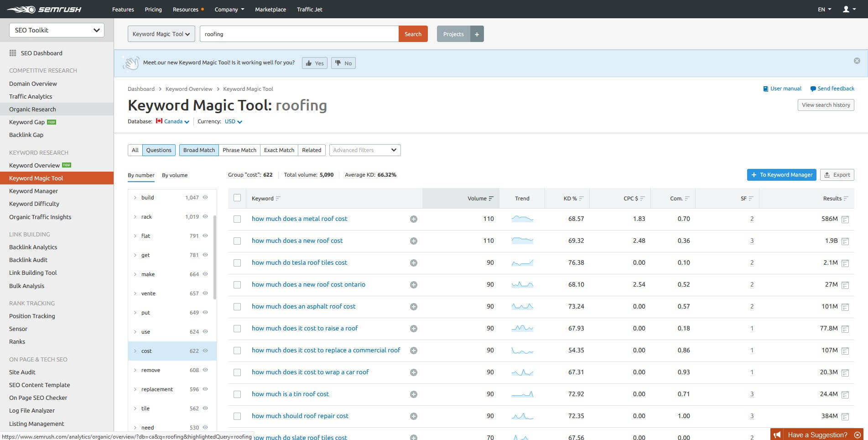Open the Send feedback link

tap(832, 89)
